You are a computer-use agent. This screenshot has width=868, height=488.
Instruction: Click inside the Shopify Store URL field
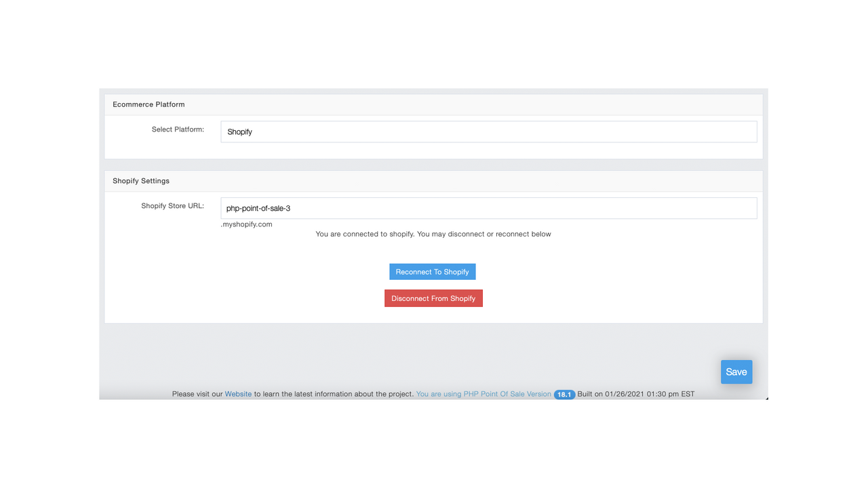[488, 207]
